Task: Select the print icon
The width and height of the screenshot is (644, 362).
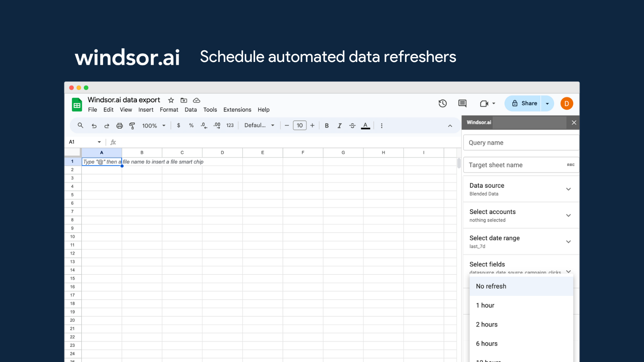Action: pyautogui.click(x=120, y=125)
